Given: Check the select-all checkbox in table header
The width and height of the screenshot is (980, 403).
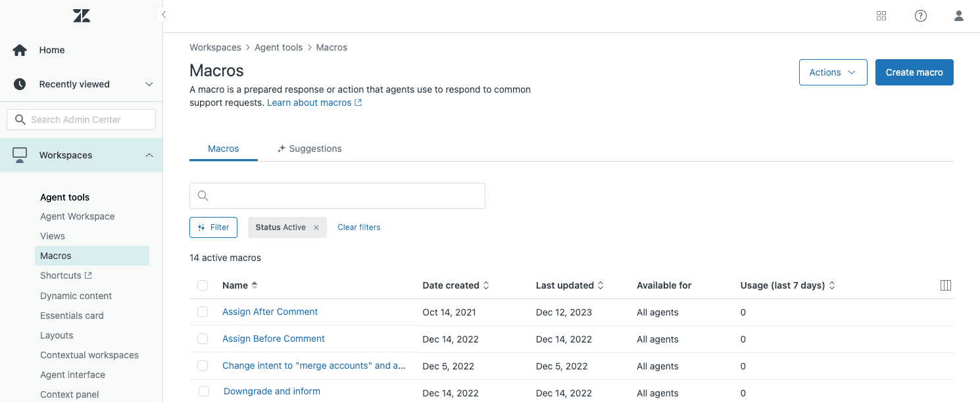Looking at the screenshot, I should click(203, 285).
